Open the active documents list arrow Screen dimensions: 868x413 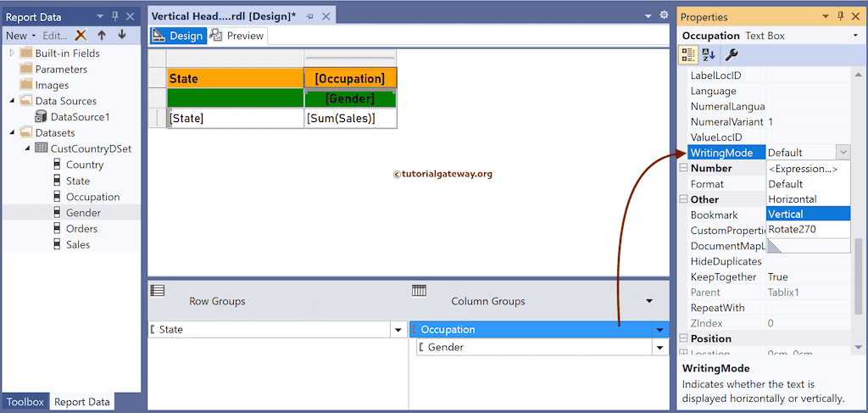pyautogui.click(x=648, y=17)
